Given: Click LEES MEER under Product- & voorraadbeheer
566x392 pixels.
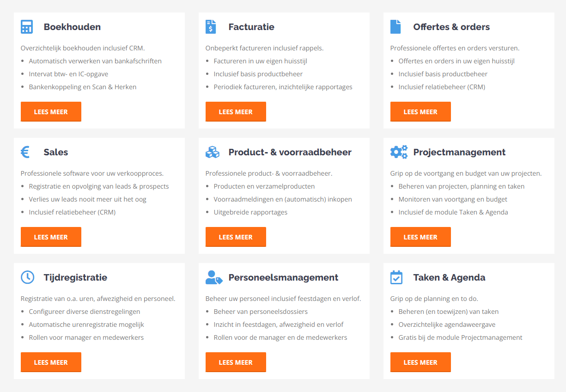Looking at the screenshot, I should pos(236,237).
